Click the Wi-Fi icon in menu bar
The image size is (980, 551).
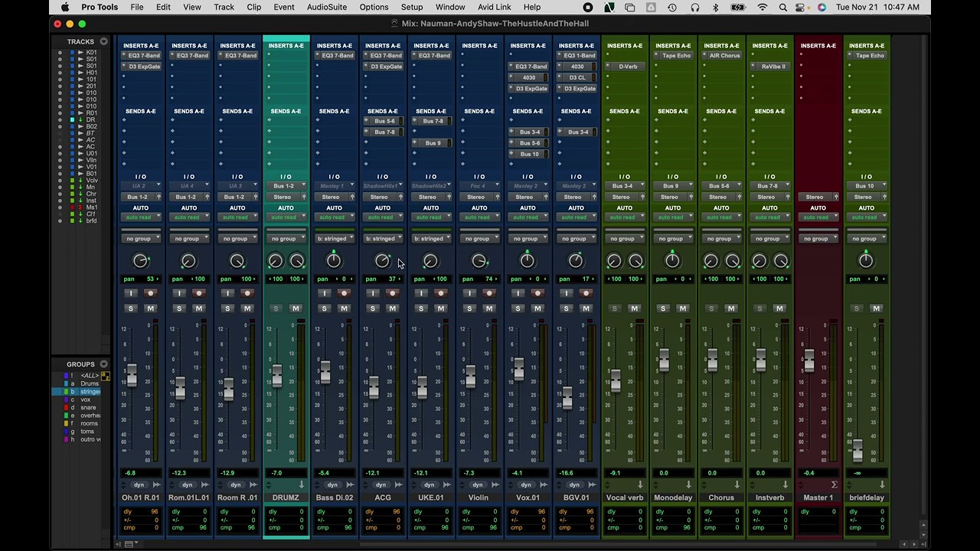pos(763,7)
